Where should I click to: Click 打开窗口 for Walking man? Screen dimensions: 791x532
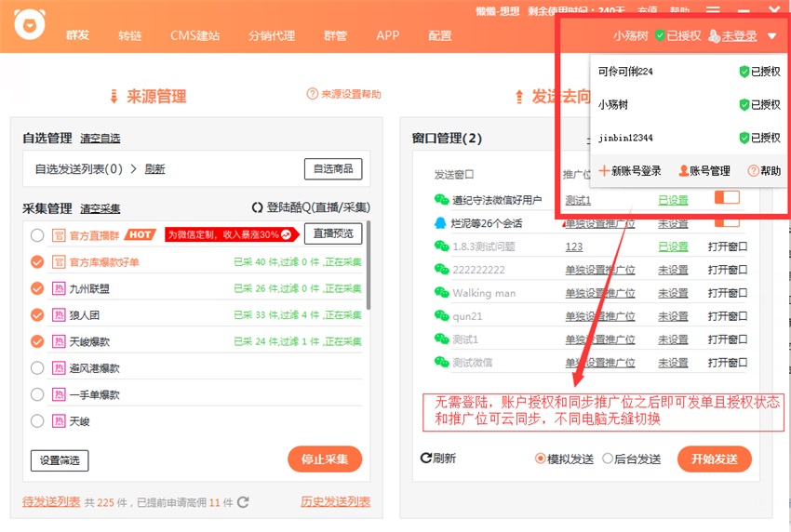coord(727,293)
